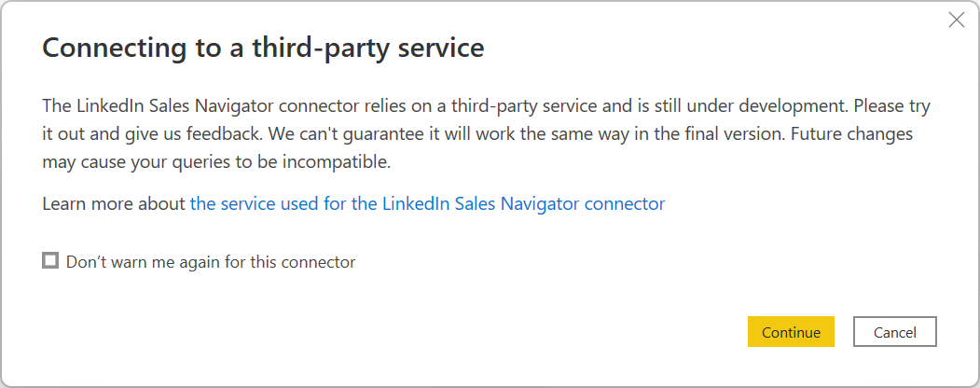The image size is (980, 388).
Task: Close the third-party service dialog
Action: tap(956, 21)
